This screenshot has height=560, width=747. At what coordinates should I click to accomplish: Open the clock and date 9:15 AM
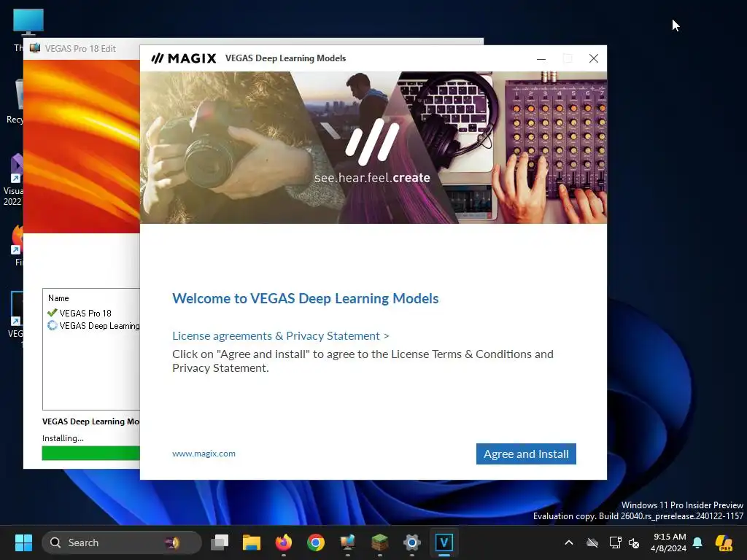click(670, 542)
